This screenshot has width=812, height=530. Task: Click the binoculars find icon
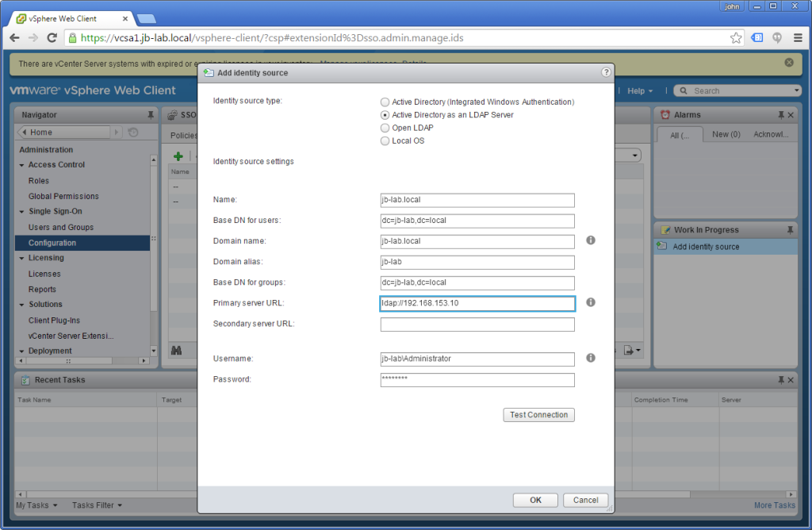176,351
